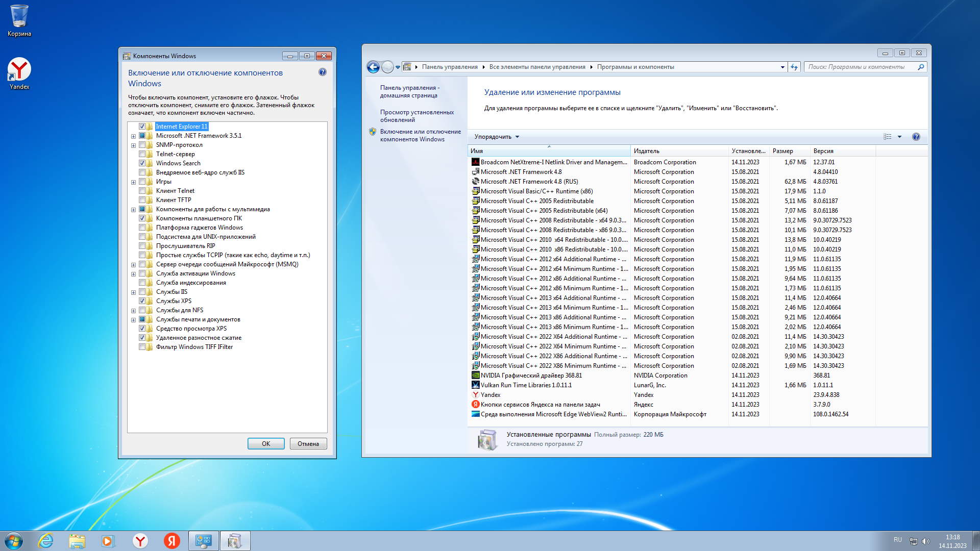Enable the Telnet-сервер checkbox
Viewport: 980px width, 551px height.
tap(142, 154)
